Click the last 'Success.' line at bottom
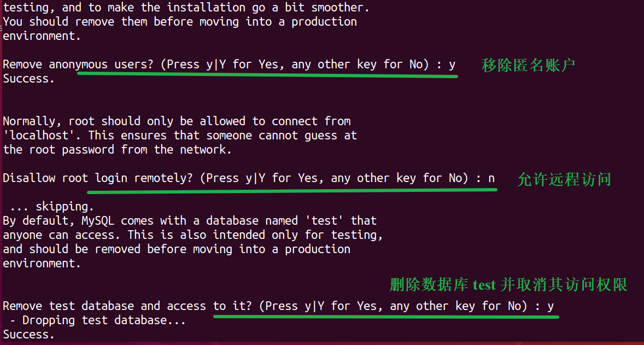The image size is (644, 345). click(x=29, y=334)
